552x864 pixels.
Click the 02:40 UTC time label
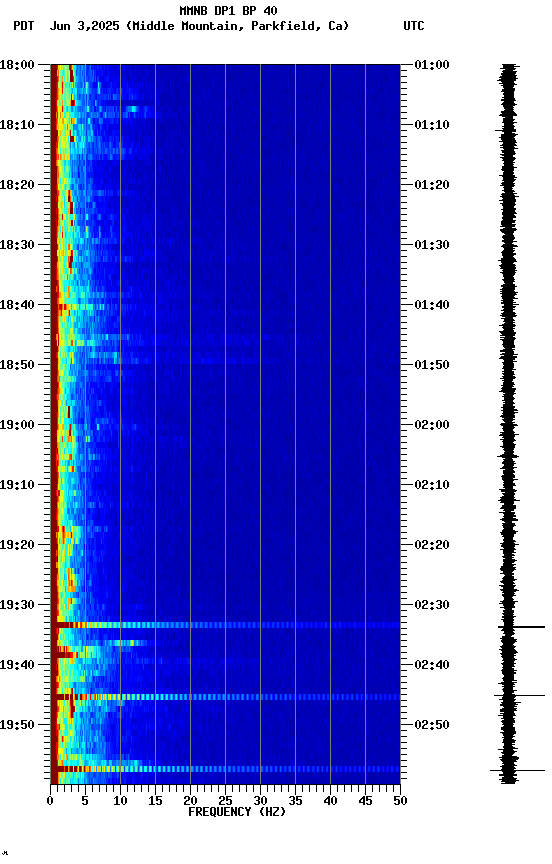[432, 665]
